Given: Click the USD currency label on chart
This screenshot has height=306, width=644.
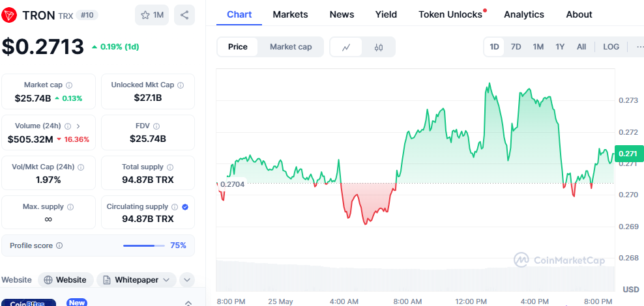Looking at the screenshot, I should click(x=631, y=290).
